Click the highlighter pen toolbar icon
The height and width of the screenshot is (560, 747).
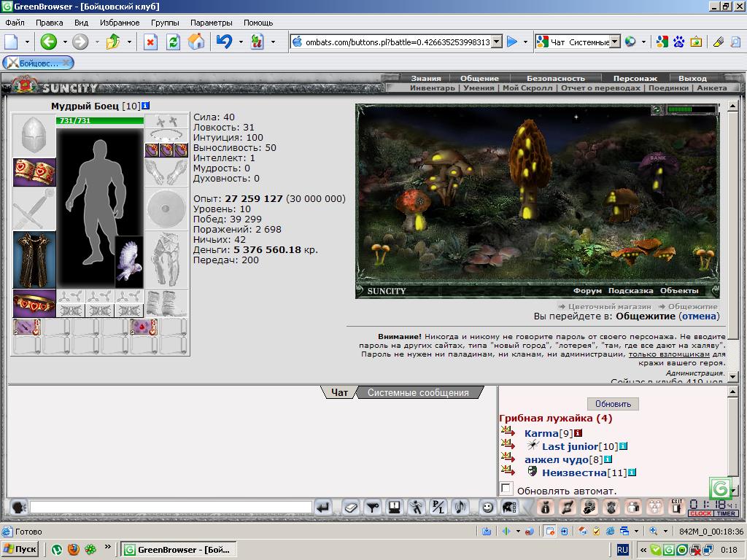719,42
